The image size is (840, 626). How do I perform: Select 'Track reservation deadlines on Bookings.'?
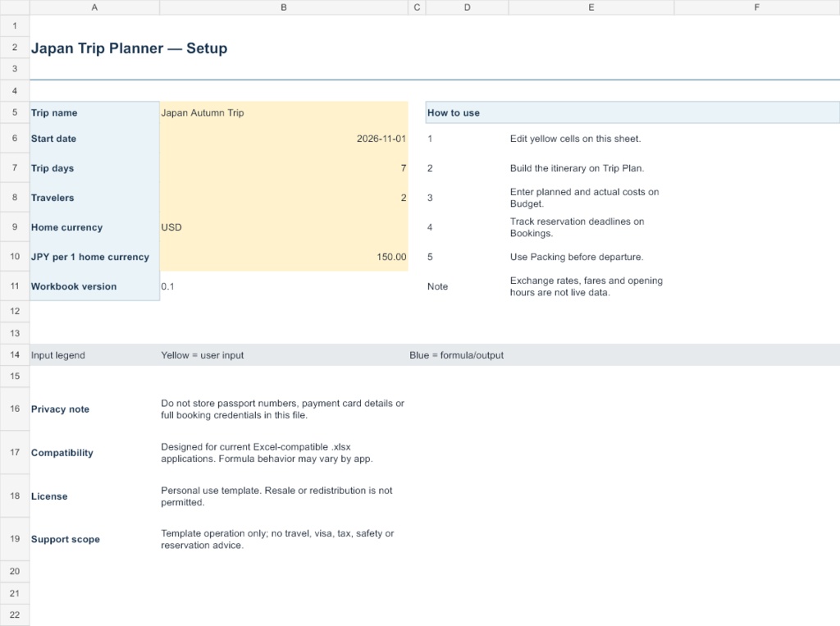[x=591, y=226]
